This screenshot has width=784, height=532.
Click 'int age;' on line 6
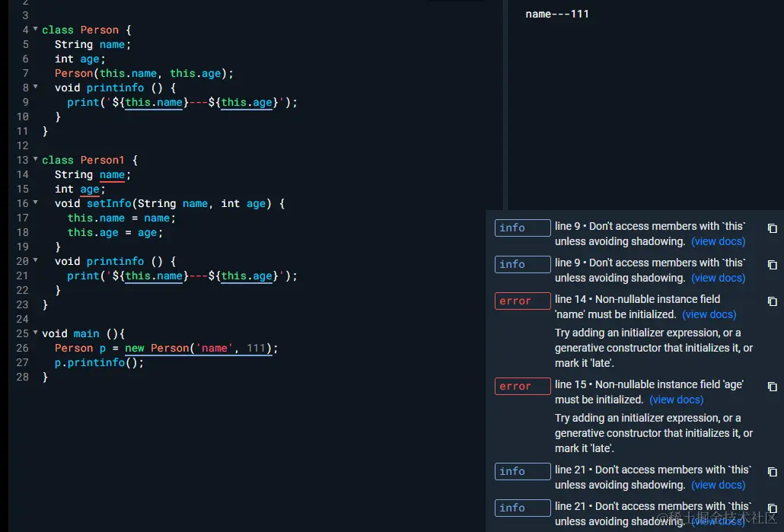[80, 59]
